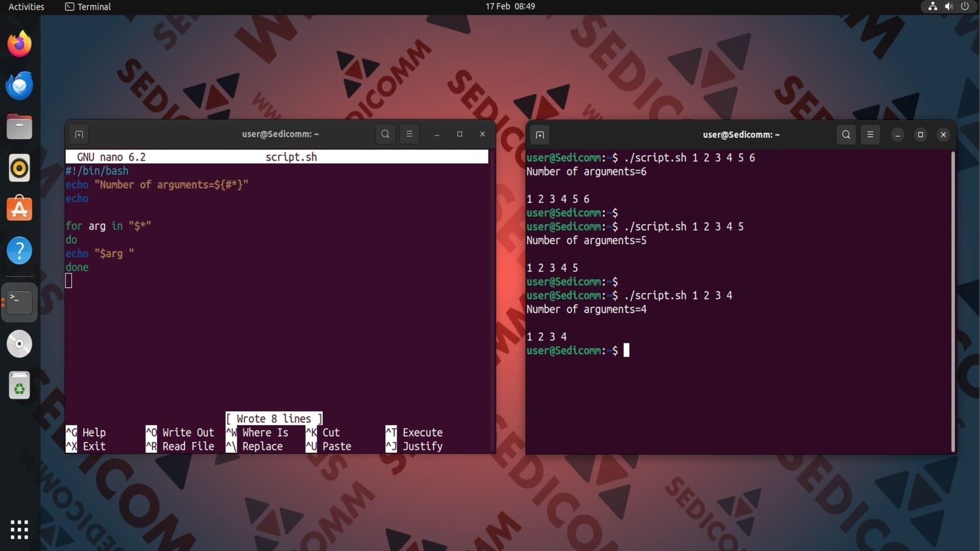Open Terminal app menu in top bar
The image size is (980, 551).
88,7
